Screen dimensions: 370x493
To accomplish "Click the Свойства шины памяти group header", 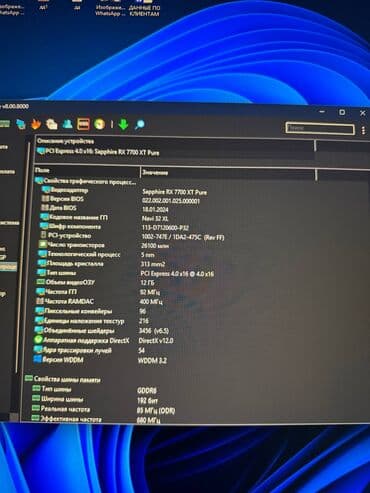I will (x=63, y=379).
